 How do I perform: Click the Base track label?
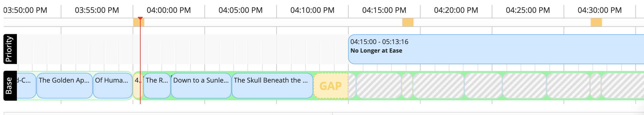pos(10,86)
